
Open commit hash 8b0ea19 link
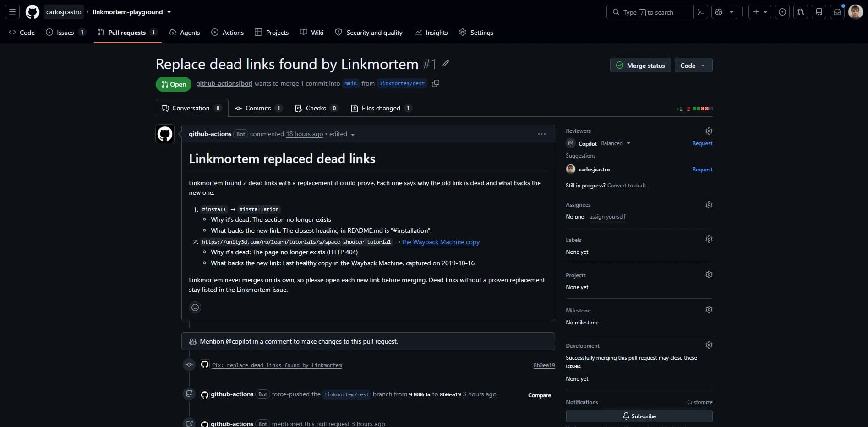tap(544, 365)
